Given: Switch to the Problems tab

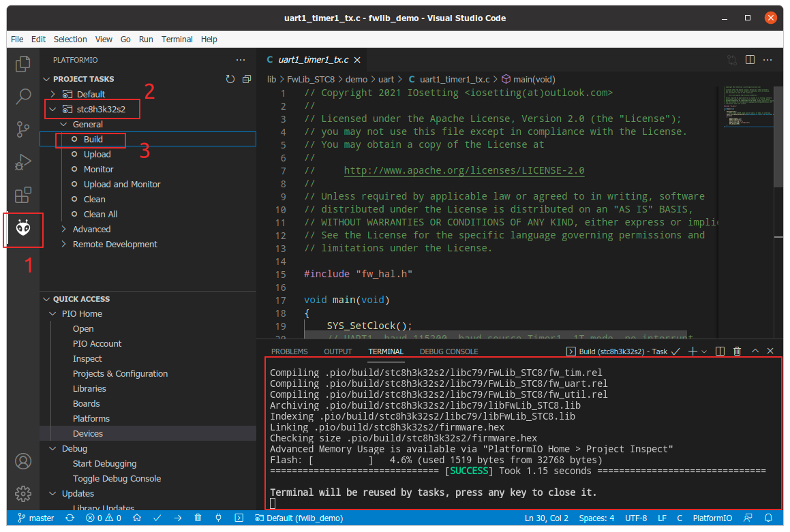Looking at the screenshot, I should [x=289, y=351].
